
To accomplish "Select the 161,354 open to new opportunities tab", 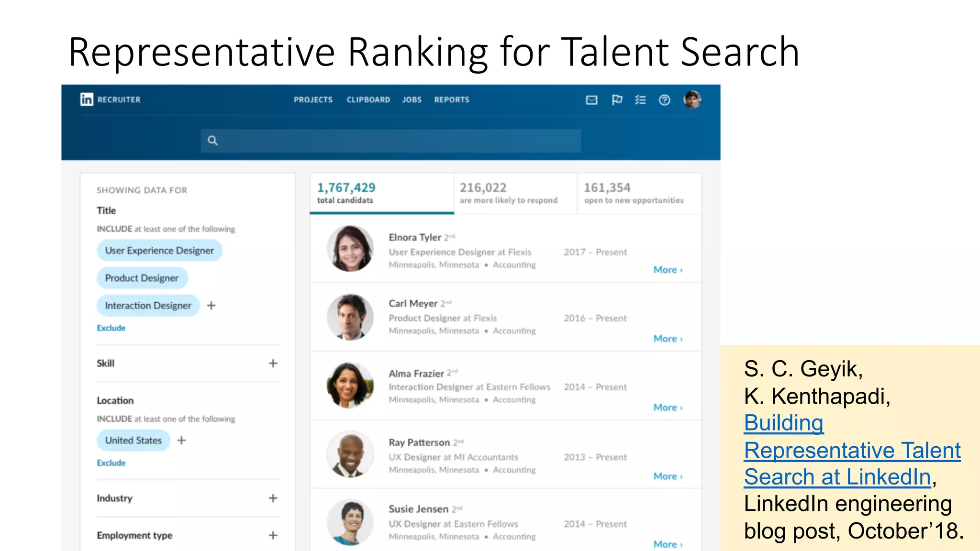I will point(639,193).
